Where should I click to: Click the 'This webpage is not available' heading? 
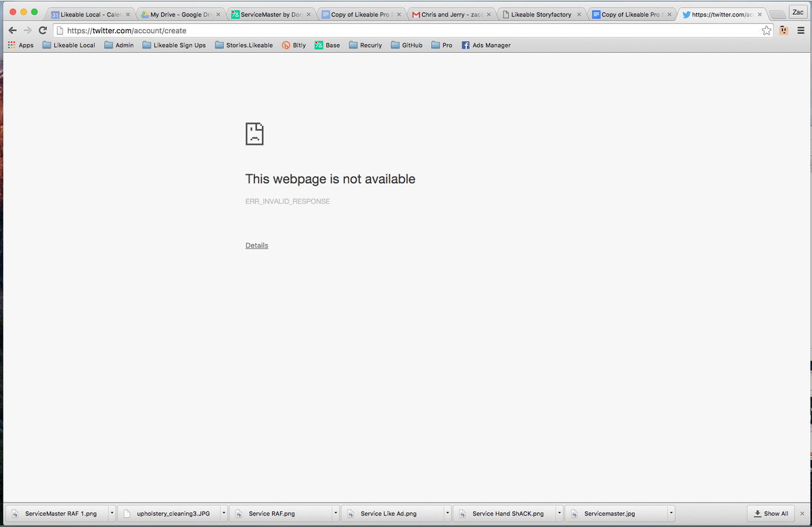coord(330,179)
